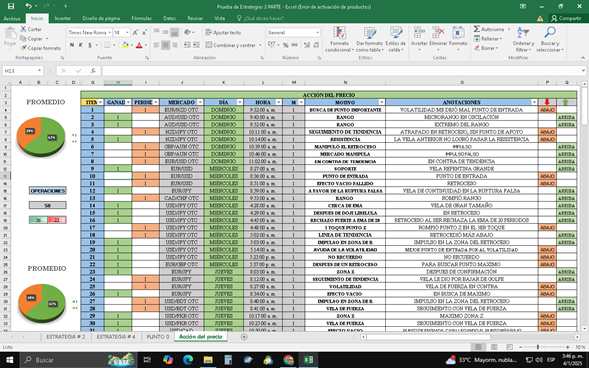Increase decimal places

(x=307, y=45)
